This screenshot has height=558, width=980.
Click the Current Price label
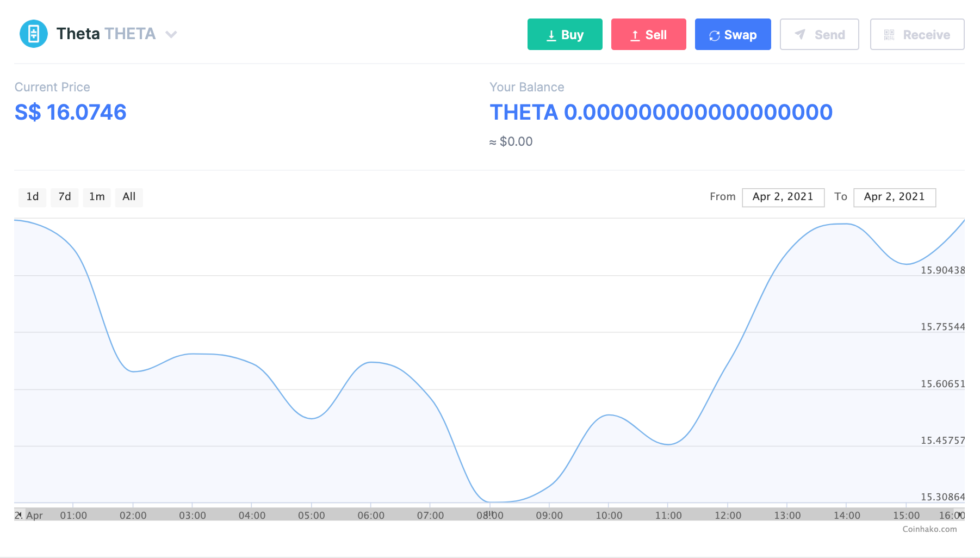(52, 87)
